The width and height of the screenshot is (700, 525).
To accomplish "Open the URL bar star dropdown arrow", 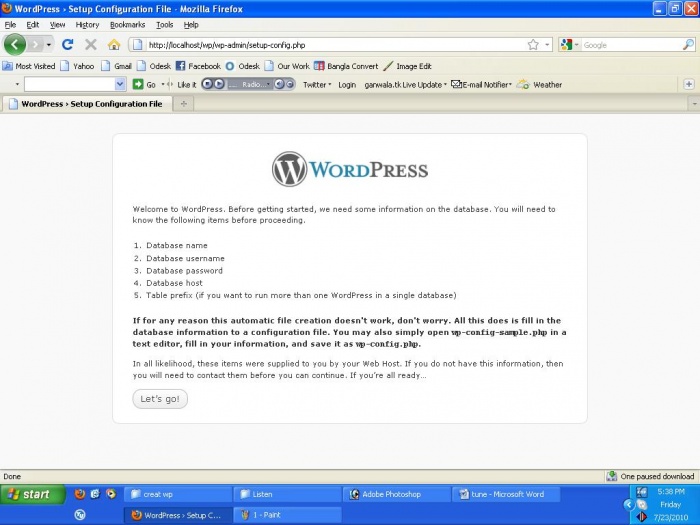I will point(547,45).
